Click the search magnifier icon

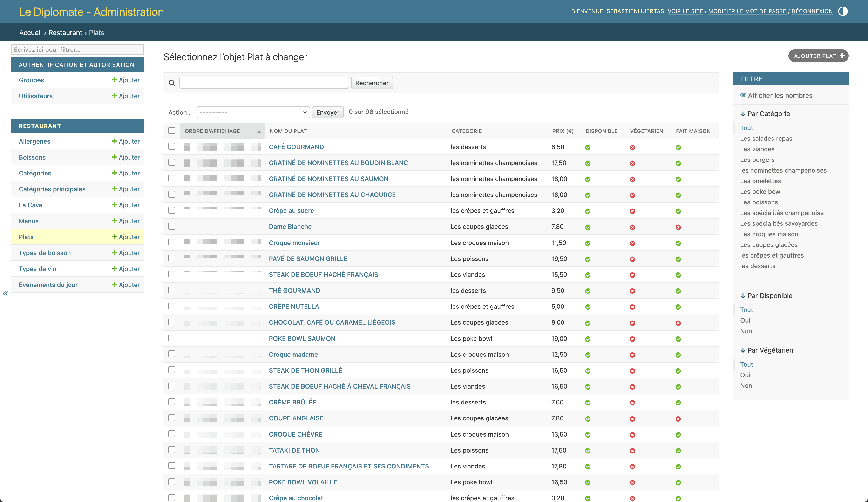(x=171, y=83)
